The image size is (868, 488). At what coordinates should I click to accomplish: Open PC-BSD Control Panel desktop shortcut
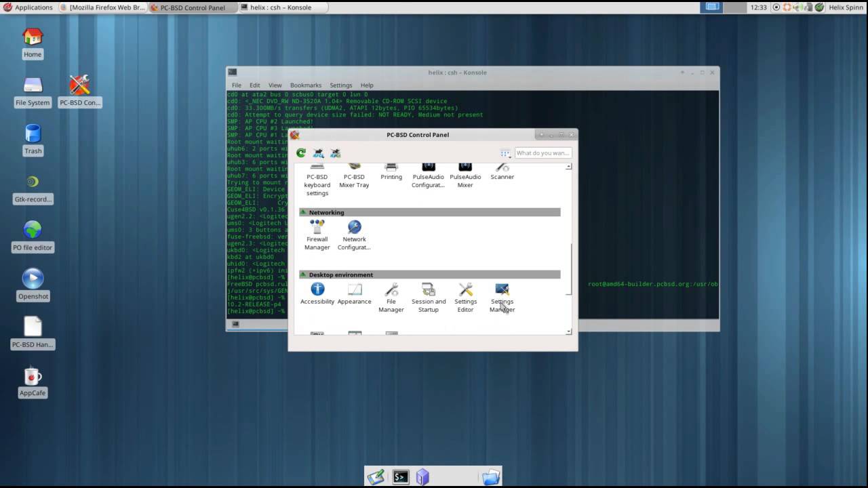point(80,91)
